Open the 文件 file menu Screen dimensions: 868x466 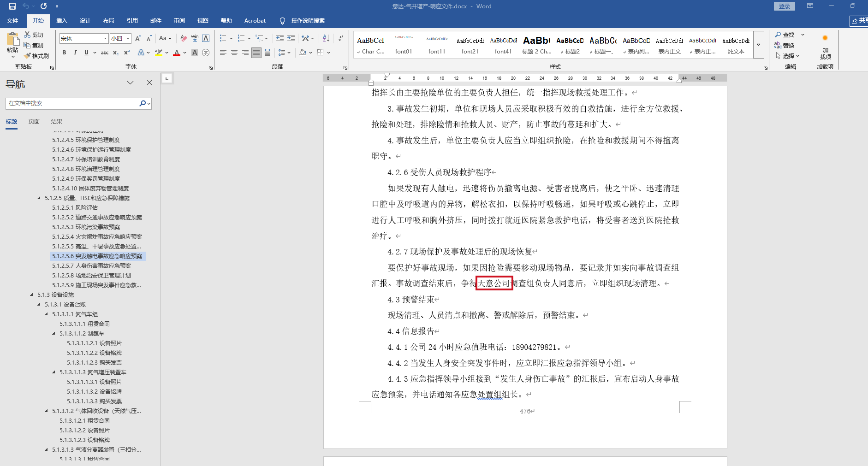coord(12,21)
